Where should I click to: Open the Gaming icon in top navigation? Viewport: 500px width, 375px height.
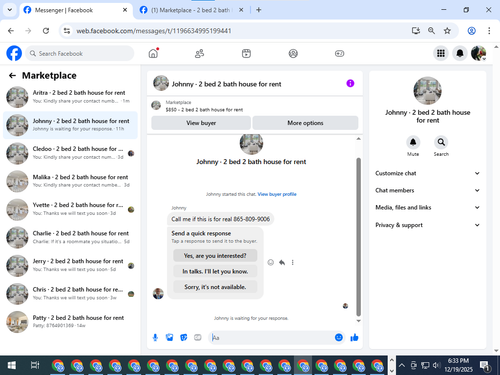340,53
